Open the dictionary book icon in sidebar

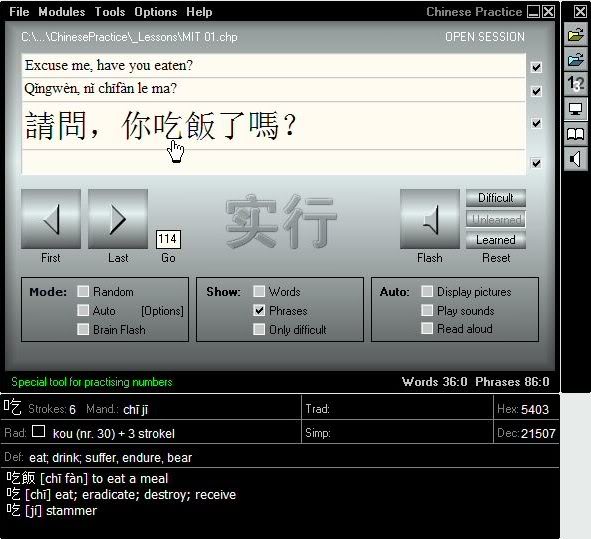(576, 134)
